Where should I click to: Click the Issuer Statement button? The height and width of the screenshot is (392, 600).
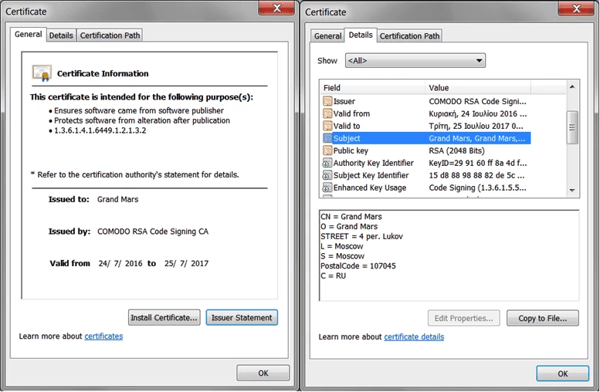pos(242,318)
